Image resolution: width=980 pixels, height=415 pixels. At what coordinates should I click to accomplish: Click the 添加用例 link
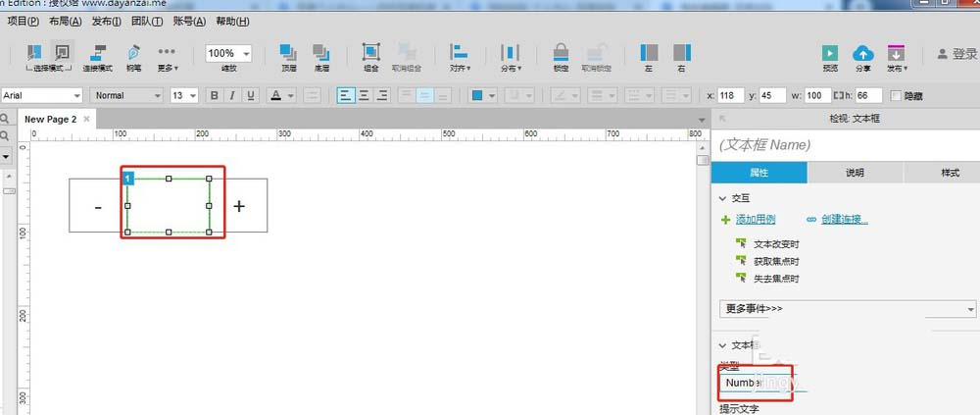(755, 219)
